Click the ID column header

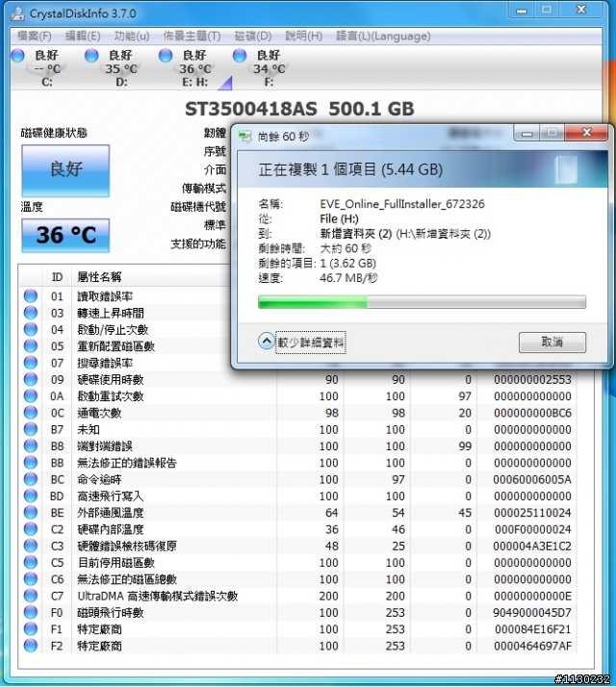(x=57, y=277)
